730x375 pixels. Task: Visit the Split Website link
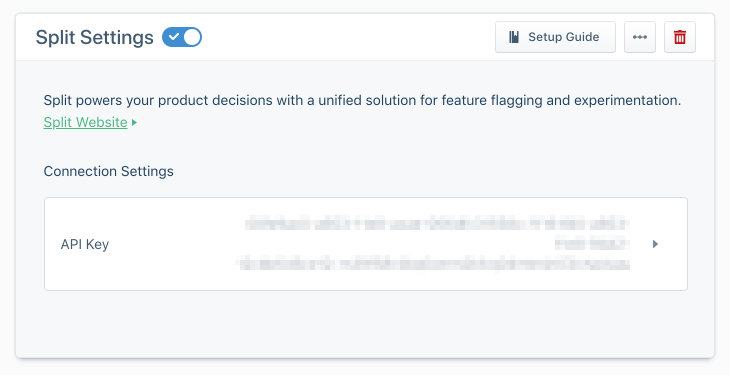86,122
